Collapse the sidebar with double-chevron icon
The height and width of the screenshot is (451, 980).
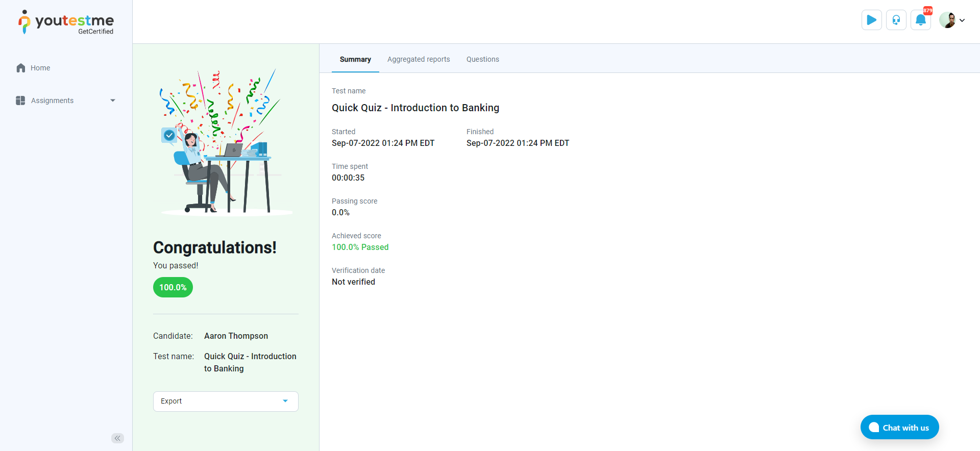tap(117, 438)
